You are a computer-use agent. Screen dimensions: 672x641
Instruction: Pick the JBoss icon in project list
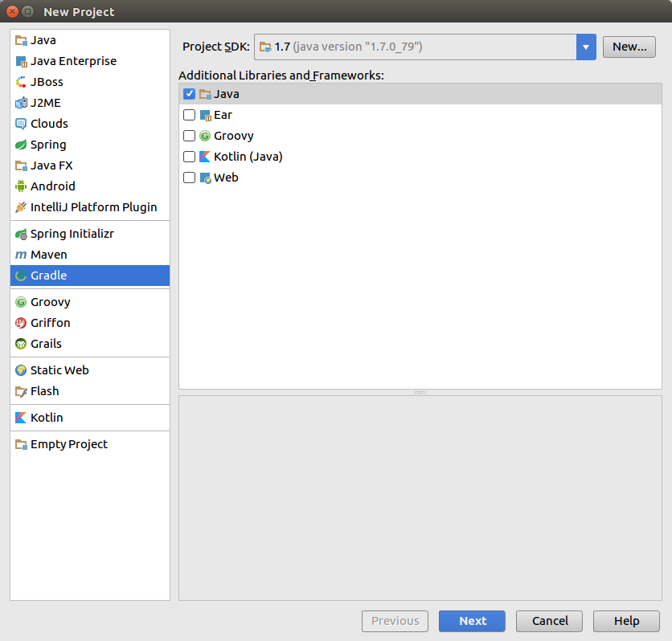pos(21,82)
